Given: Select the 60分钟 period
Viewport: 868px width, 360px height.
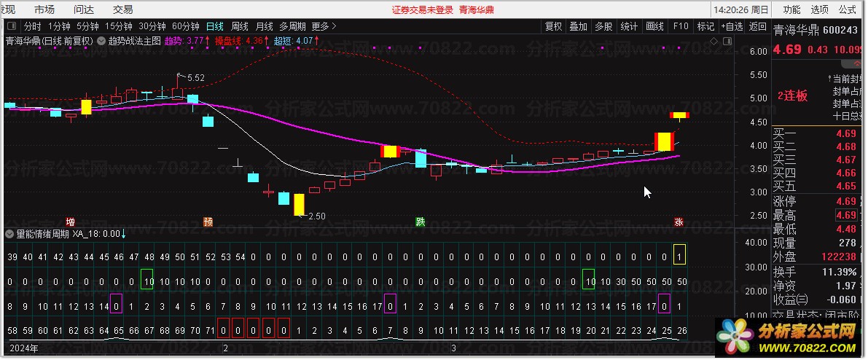Looking at the screenshot, I should (x=185, y=26).
